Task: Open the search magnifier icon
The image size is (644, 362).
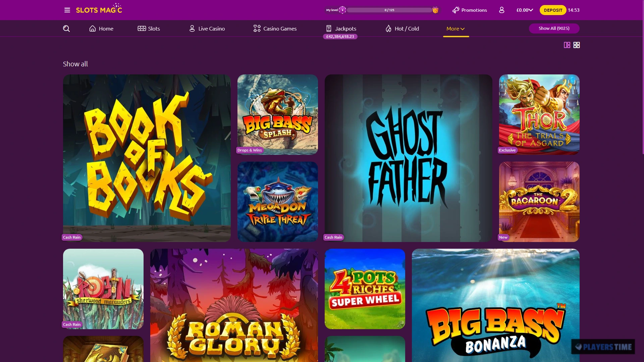Action: 66,28
